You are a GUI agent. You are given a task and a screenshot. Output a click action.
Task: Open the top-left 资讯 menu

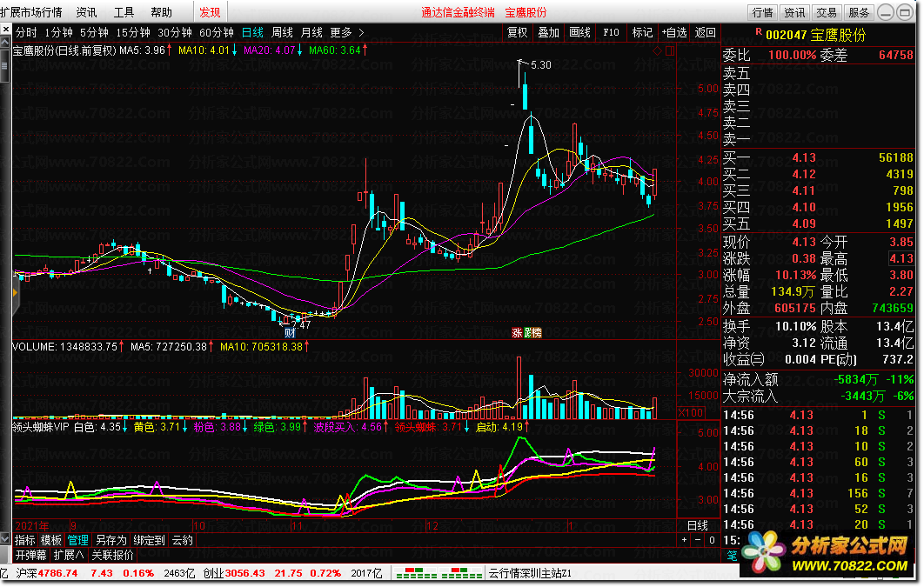coord(87,12)
